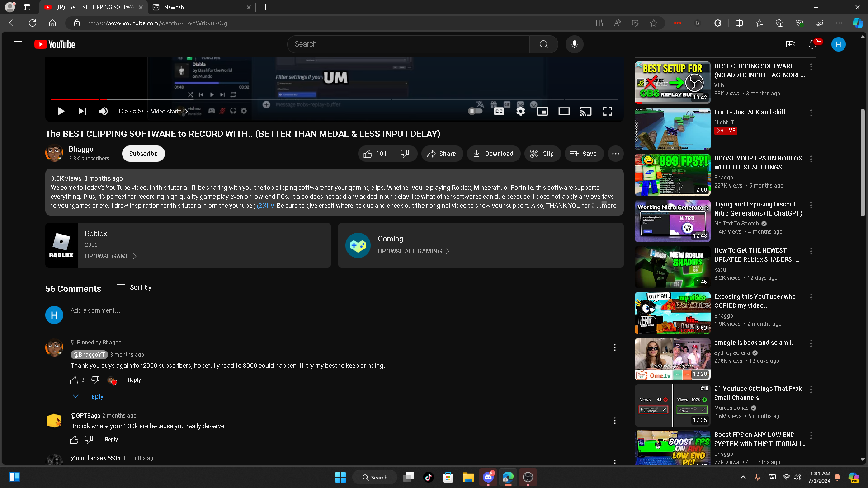Dislike the pinned @BhaggoYT comment
The image size is (868, 488).
(95, 380)
